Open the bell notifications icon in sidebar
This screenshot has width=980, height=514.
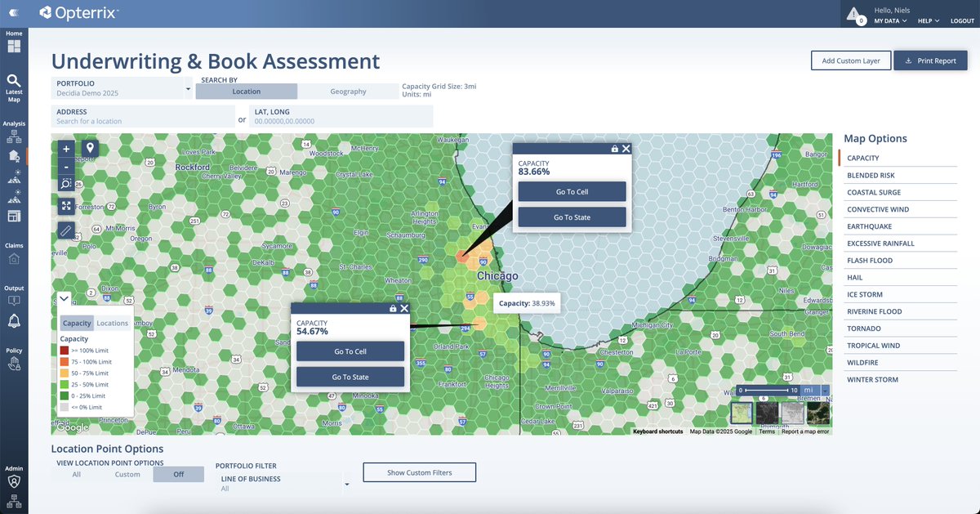coord(14,321)
